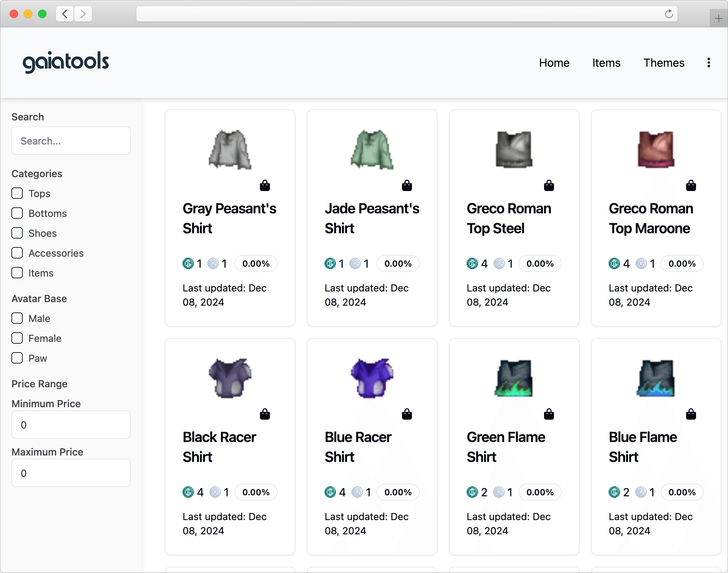The width and height of the screenshot is (728, 573).
Task: Click the shopping bag icon on Blue Flame Shirt
Action: click(x=691, y=414)
